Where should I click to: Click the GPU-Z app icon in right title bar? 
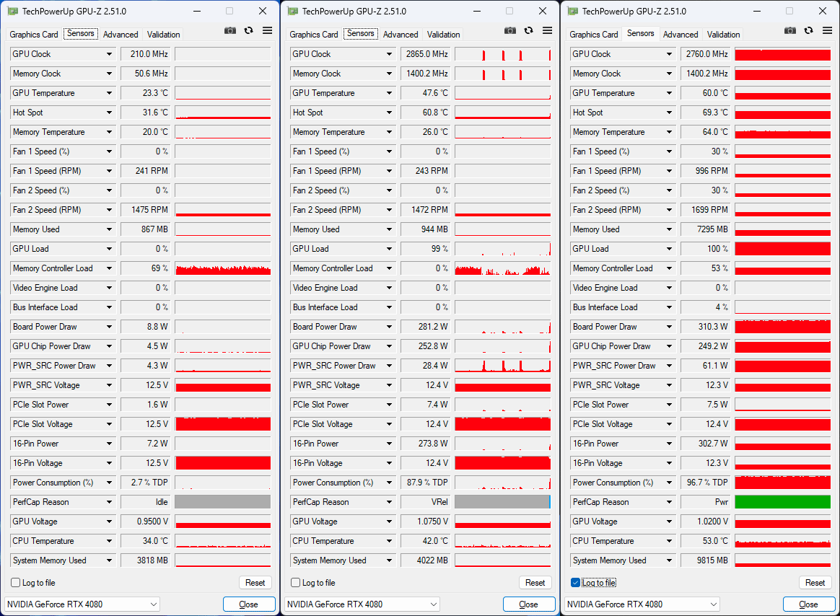573,11
